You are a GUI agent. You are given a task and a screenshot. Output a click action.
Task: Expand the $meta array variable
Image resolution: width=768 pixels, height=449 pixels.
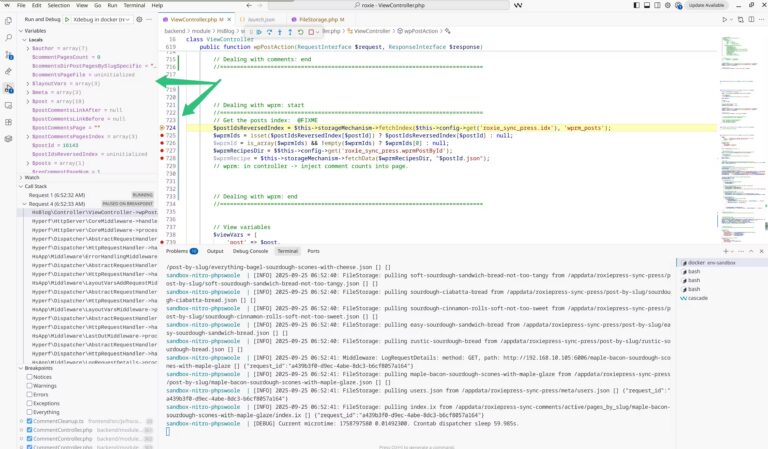point(28,93)
